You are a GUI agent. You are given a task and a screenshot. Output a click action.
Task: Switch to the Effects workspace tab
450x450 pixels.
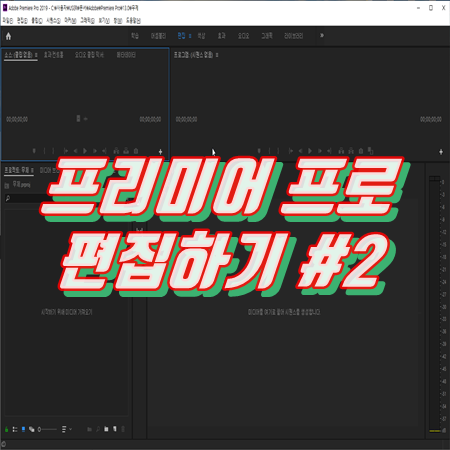(221, 36)
